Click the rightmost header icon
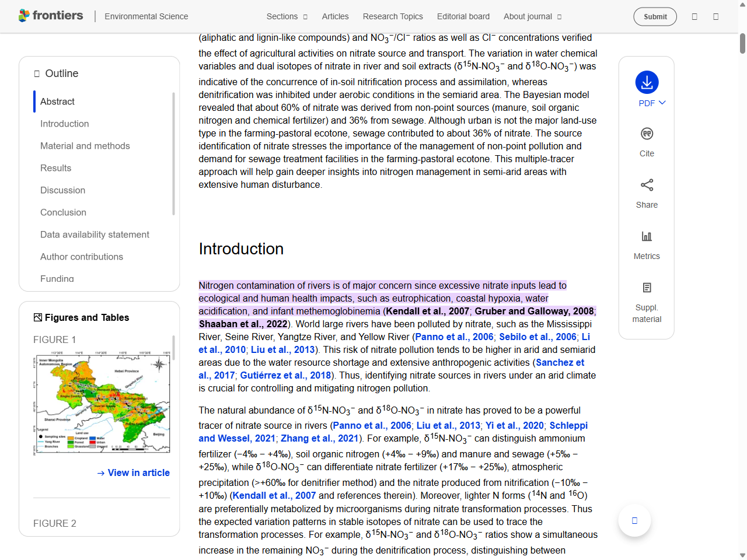747x560 pixels. [x=715, y=16]
